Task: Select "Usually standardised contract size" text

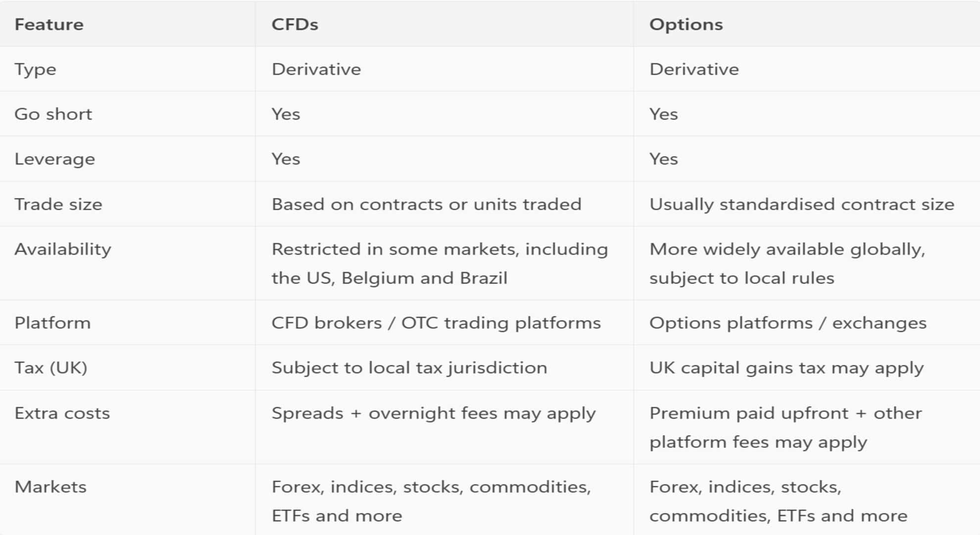Action: click(802, 204)
